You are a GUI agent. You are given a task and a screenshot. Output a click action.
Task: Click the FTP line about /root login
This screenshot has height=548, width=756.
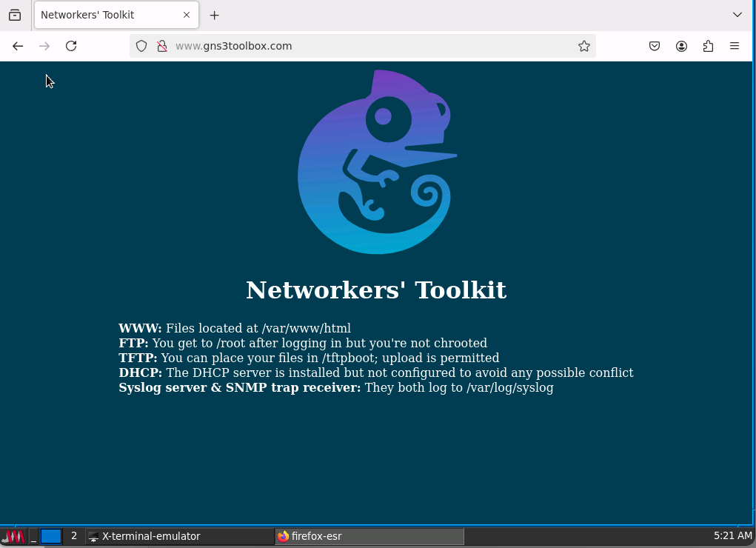click(303, 343)
